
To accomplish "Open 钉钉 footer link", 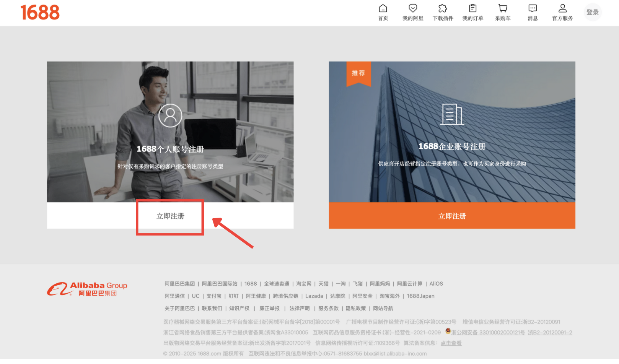I will pyautogui.click(x=234, y=296).
